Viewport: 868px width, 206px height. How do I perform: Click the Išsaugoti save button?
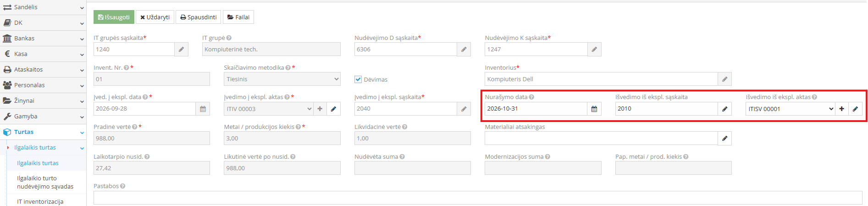click(x=114, y=17)
